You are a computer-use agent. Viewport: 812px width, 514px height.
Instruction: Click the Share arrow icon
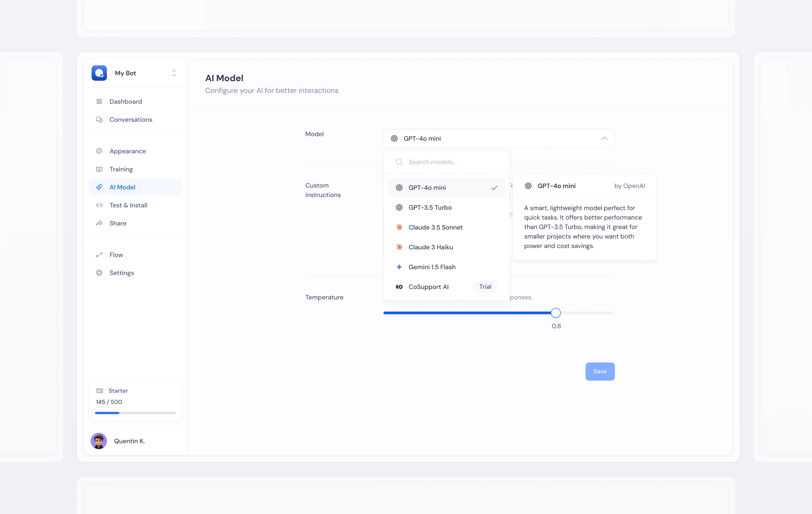click(x=99, y=223)
